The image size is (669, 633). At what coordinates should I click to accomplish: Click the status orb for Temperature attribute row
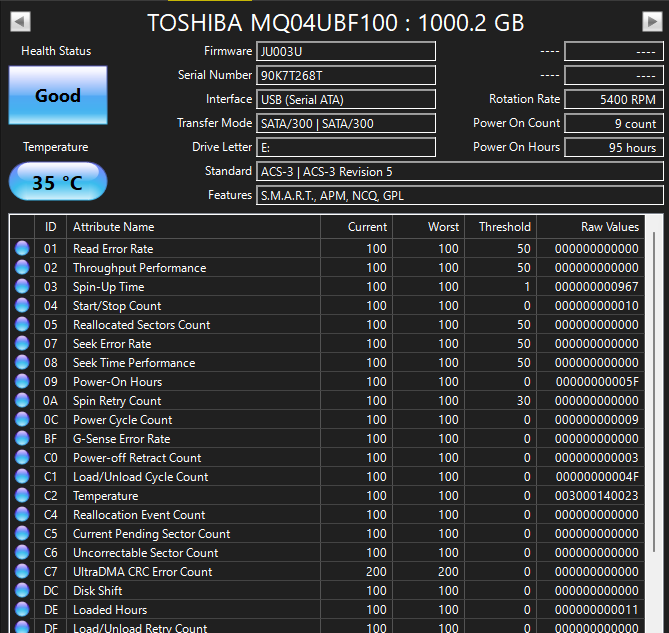click(x=22, y=495)
